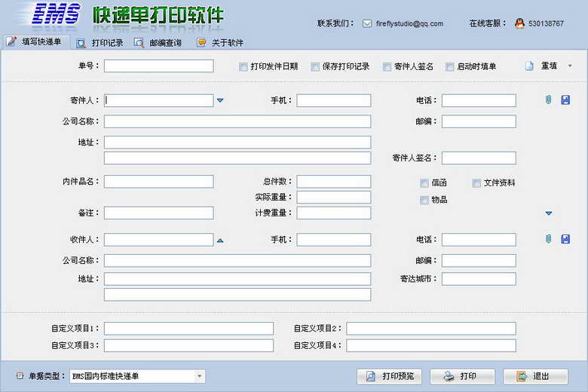
Task: Open the 打印记录 tab
Action: pos(100,43)
